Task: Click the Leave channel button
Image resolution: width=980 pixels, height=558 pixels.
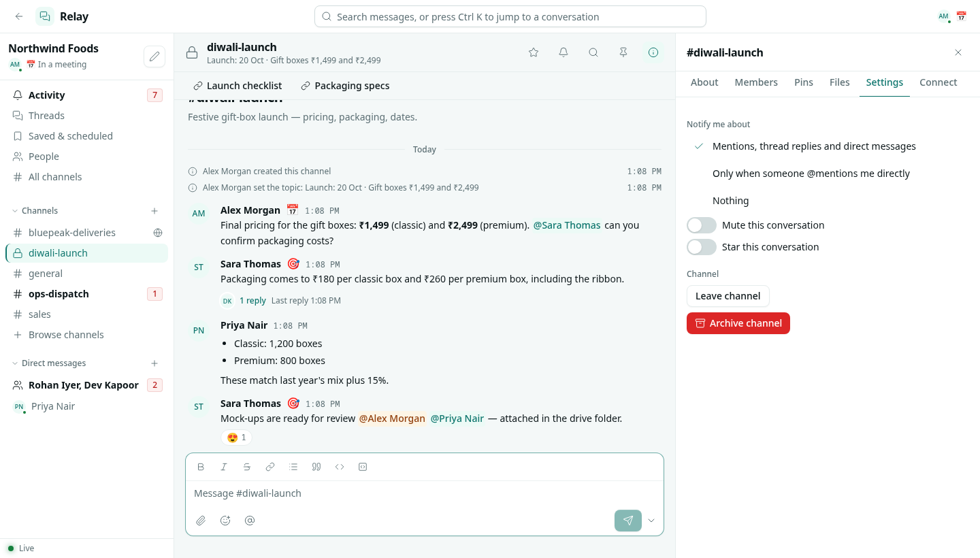Action: click(x=728, y=296)
